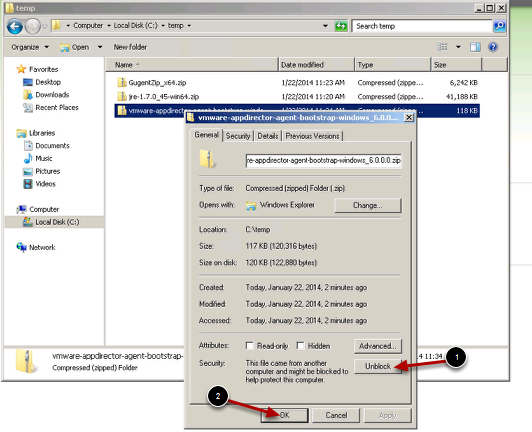The height and width of the screenshot is (432, 532).
Task: Expand the temp breadcrumb arrow
Action: click(x=189, y=26)
